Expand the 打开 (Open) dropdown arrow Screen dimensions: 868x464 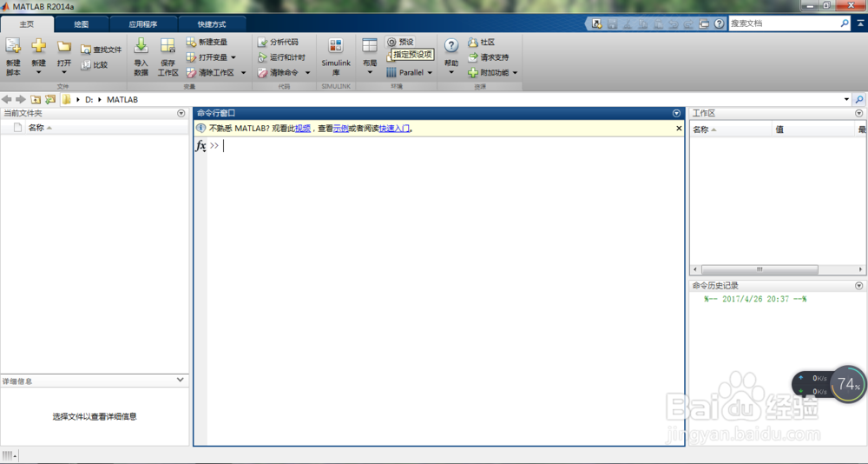pyautogui.click(x=63, y=73)
